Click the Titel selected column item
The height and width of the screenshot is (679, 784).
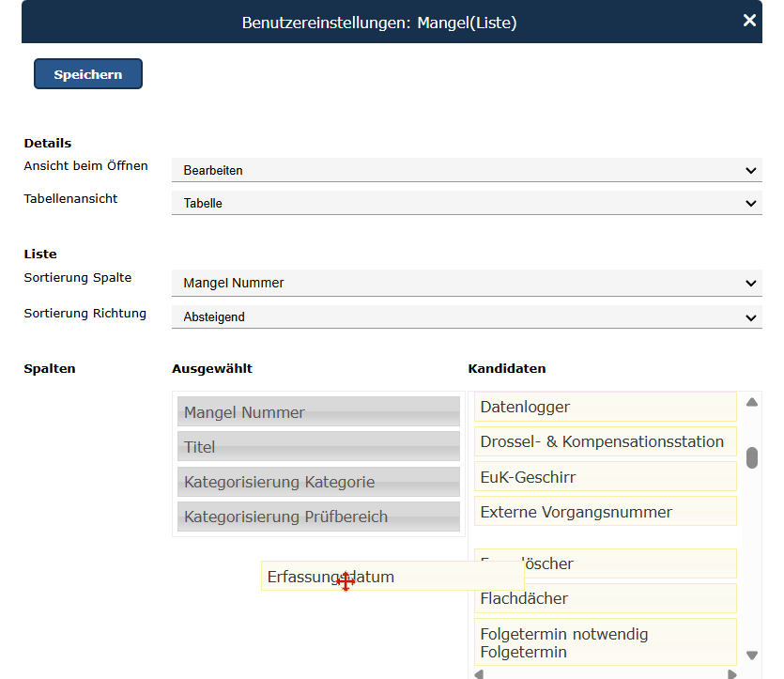coord(318,447)
